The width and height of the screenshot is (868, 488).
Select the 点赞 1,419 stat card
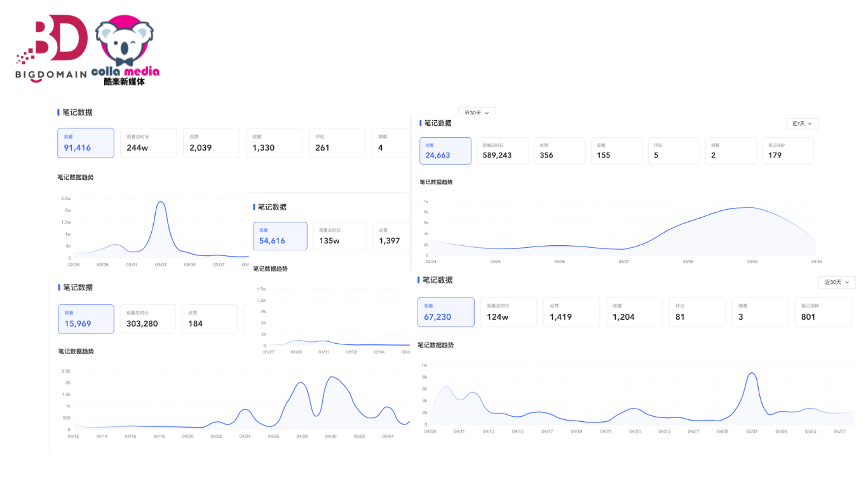pyautogui.click(x=571, y=313)
